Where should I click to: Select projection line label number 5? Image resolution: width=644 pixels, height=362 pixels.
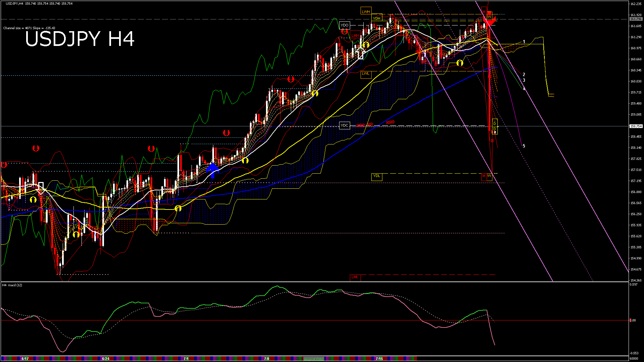[x=524, y=146]
